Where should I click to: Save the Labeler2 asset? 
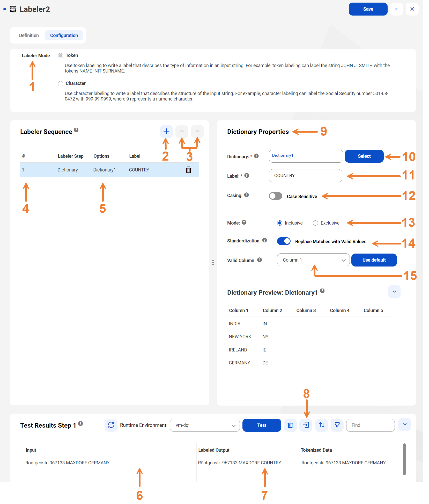[x=368, y=9]
